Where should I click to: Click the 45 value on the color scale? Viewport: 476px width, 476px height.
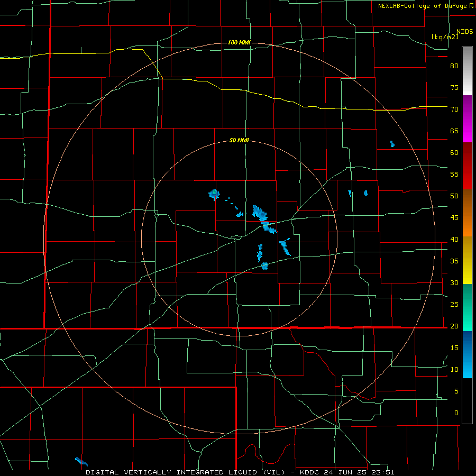click(454, 218)
